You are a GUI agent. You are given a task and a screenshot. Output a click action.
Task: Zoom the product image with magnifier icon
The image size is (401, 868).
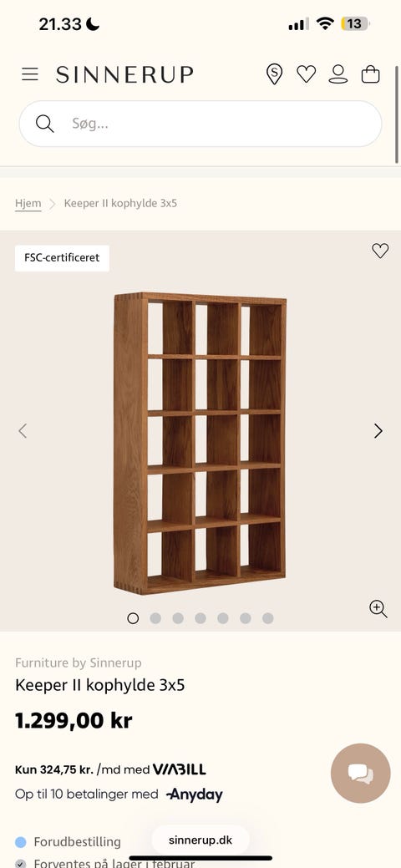(x=378, y=609)
